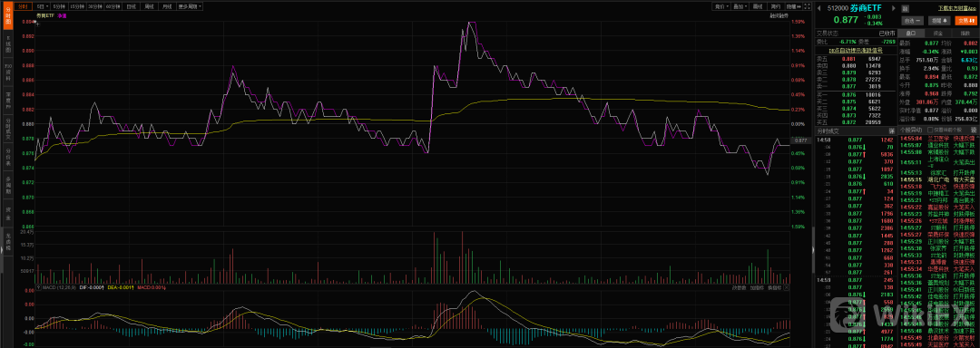
Task: Toggle 自选 watchlist remove button
Action: [912, 21]
